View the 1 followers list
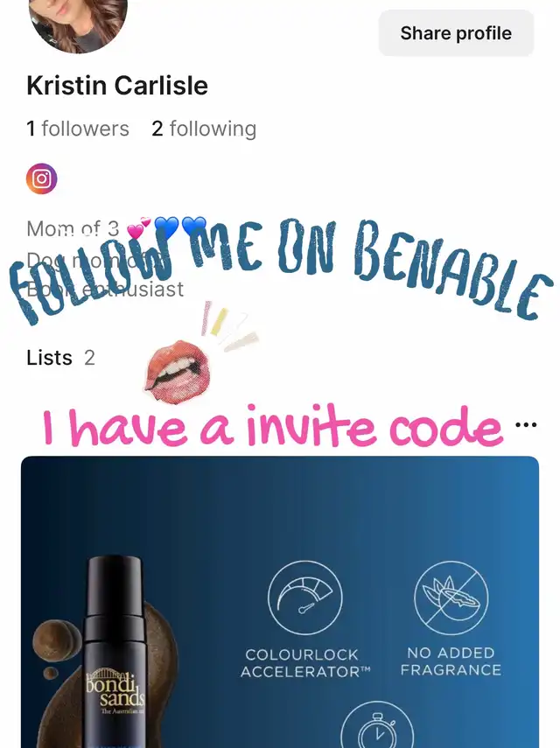The height and width of the screenshot is (748, 560). pyautogui.click(x=78, y=129)
